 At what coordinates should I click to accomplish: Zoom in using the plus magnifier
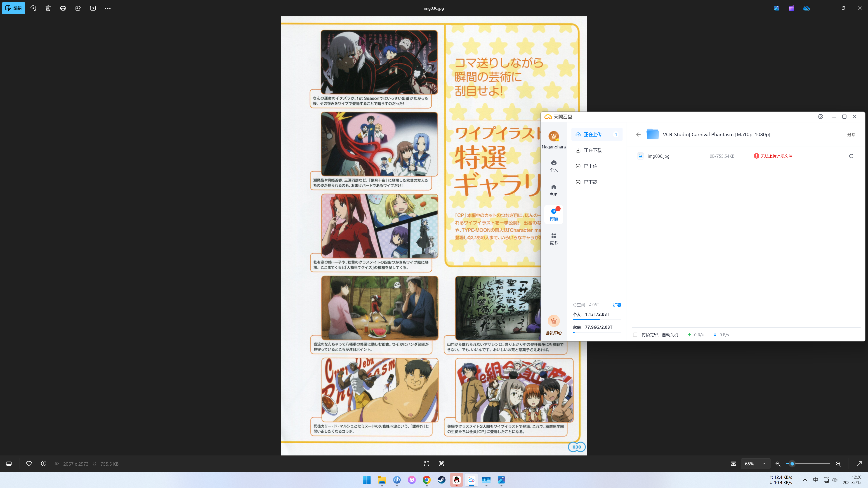(838, 464)
